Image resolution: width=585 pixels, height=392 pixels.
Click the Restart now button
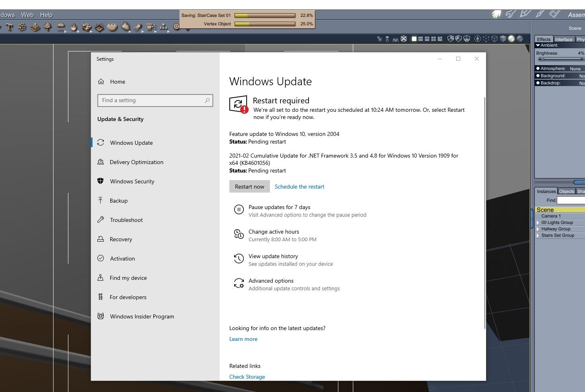(249, 187)
